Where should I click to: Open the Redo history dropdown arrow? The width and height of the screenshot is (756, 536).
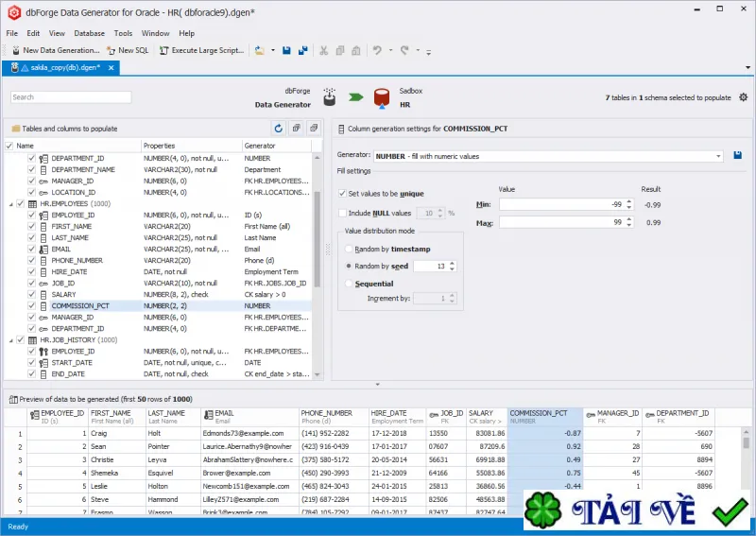click(418, 50)
